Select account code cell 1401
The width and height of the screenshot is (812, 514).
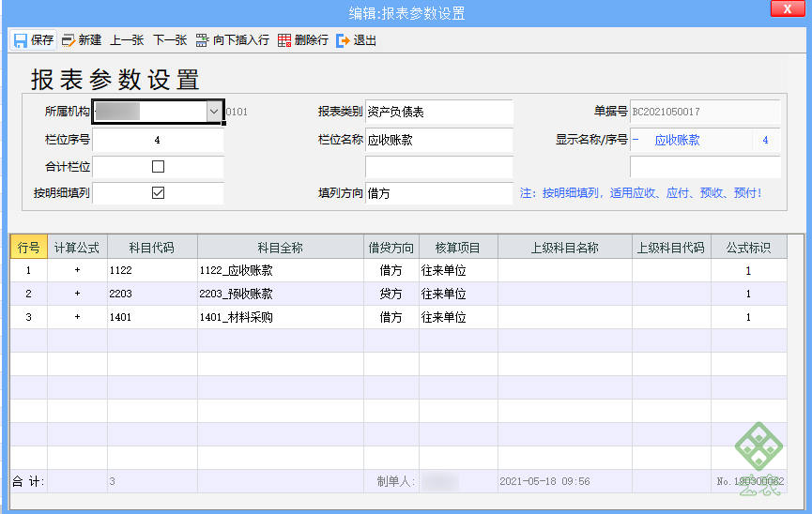click(x=152, y=317)
